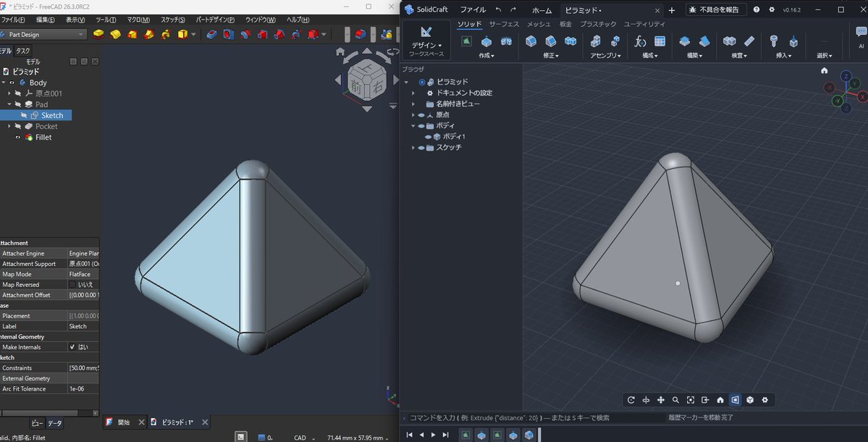Image resolution: width=868 pixels, height=442 pixels.
Task: Open the SolidCraft measure ruler tool
Action: tap(749, 41)
